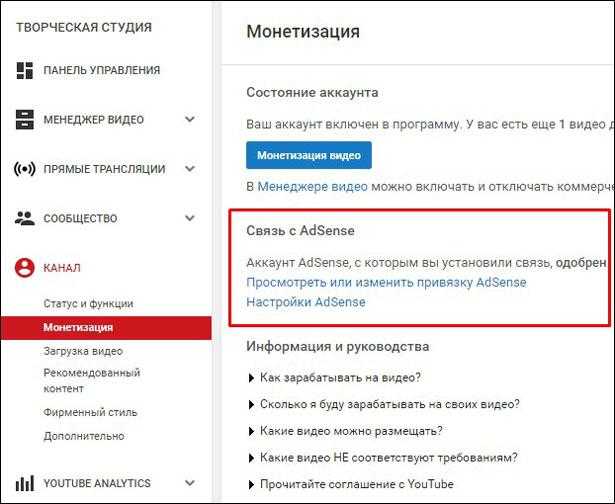The image size is (615, 504).
Task: Expand the Прямые трансляции section chevron
Action: coord(190,169)
